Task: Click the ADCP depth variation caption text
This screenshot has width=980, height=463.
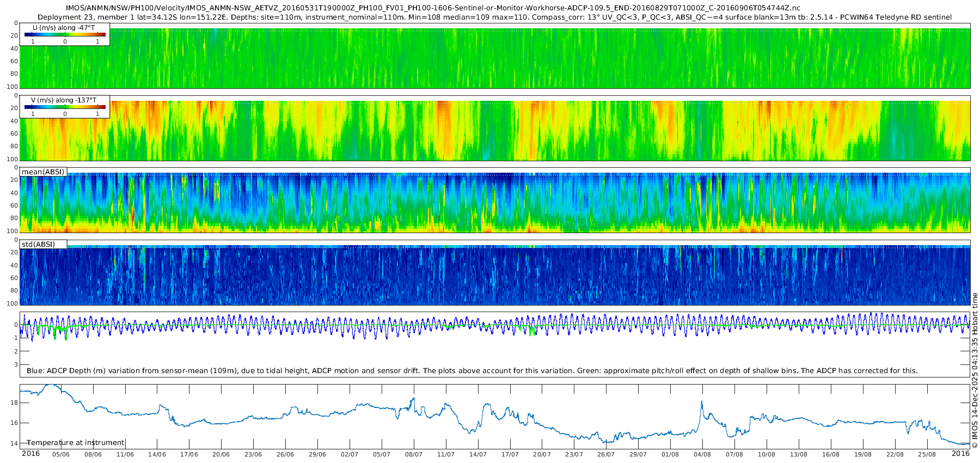Action: [472, 370]
